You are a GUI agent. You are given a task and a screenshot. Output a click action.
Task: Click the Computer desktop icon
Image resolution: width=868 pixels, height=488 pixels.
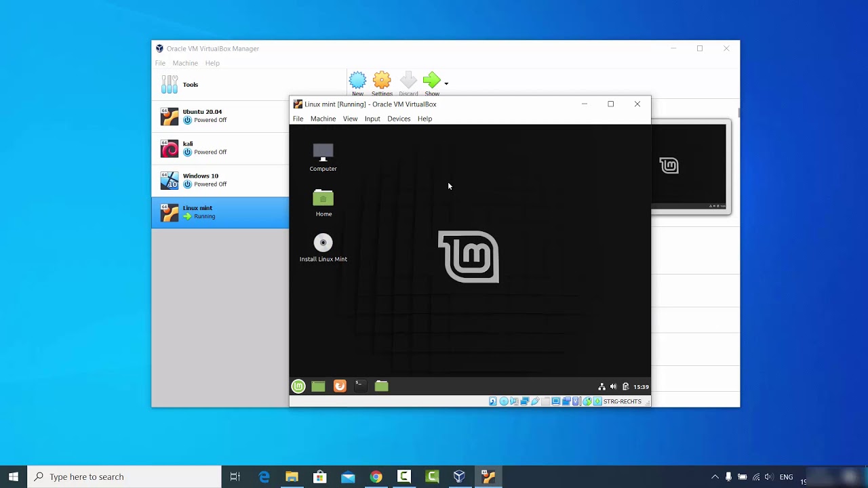(323, 158)
